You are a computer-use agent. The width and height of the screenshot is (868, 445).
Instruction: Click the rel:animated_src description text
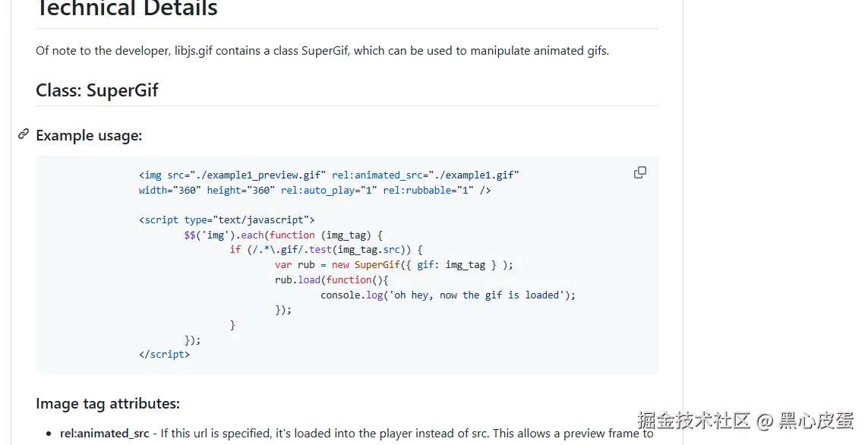point(402,434)
